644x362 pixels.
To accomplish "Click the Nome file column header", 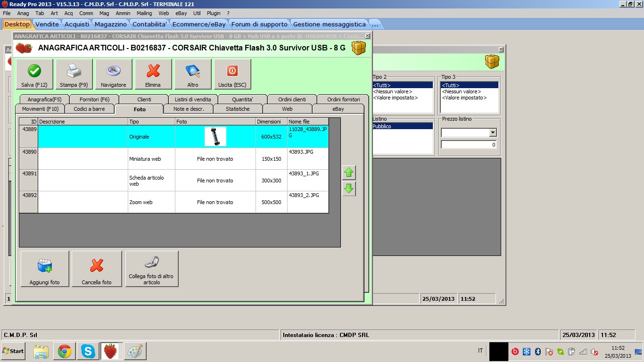I will (307, 122).
